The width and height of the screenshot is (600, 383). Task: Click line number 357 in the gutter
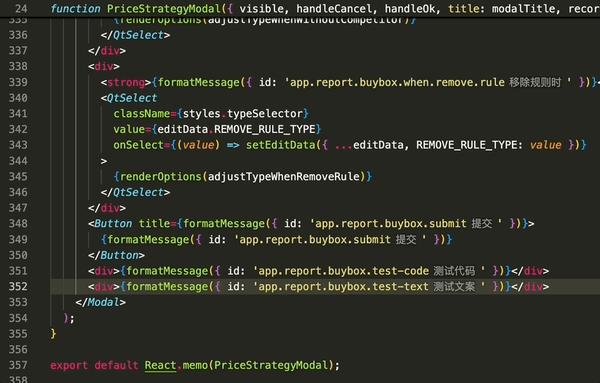tap(18, 365)
